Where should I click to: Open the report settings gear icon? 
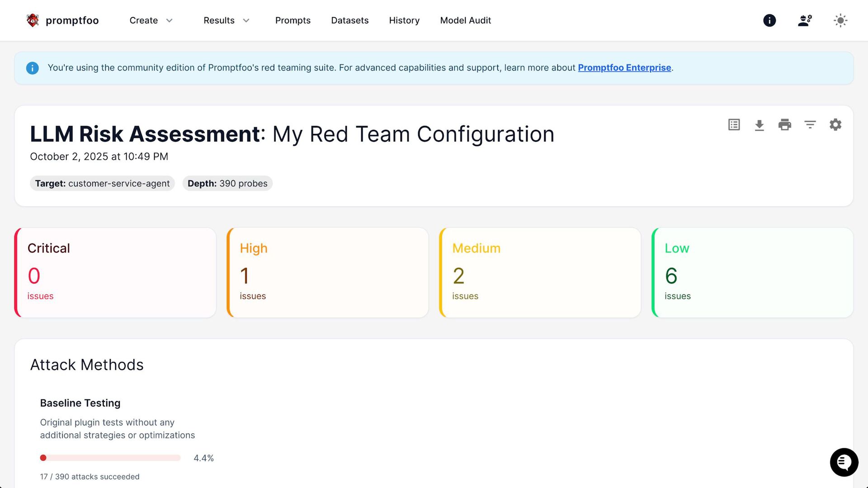point(835,125)
